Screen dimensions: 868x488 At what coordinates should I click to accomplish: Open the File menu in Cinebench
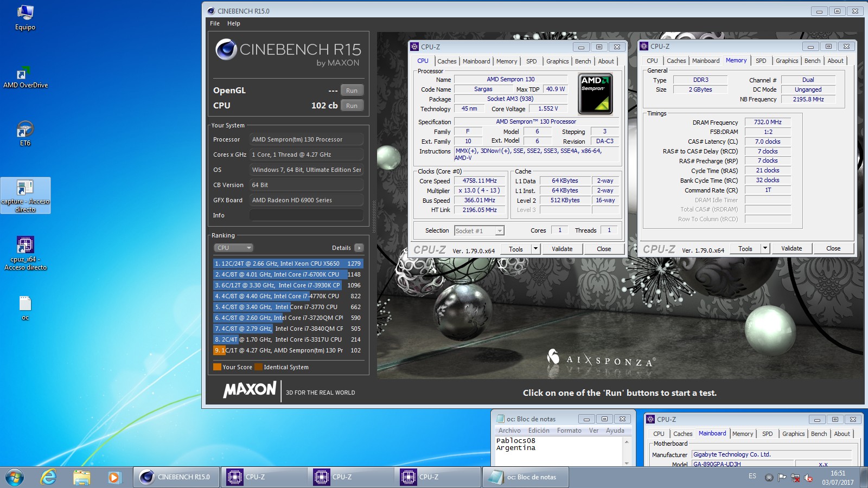215,23
